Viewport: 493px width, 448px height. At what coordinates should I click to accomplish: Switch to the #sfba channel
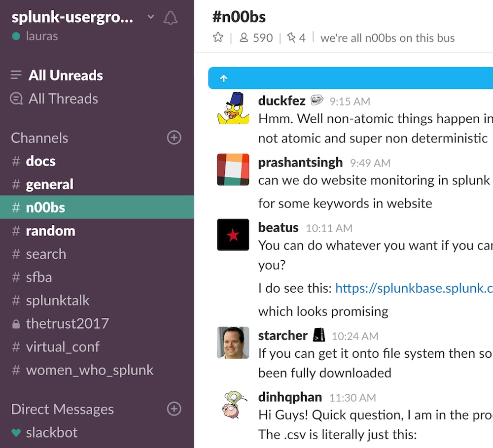[x=97, y=277]
